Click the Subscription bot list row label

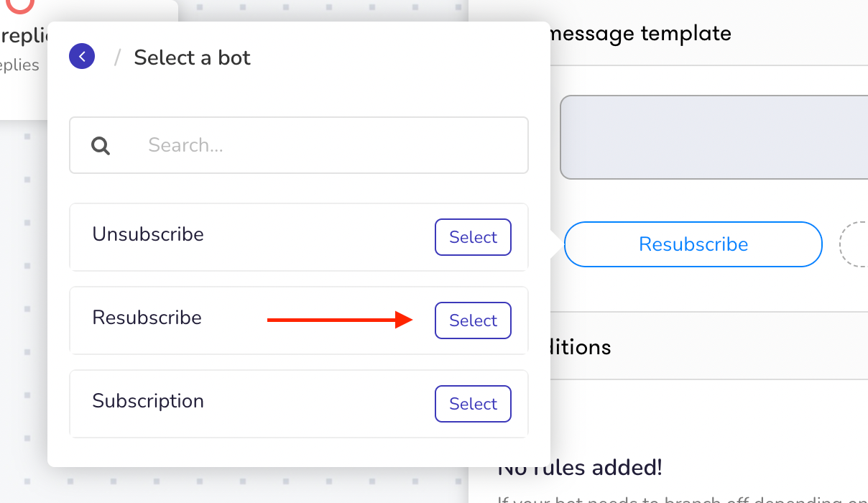click(148, 401)
